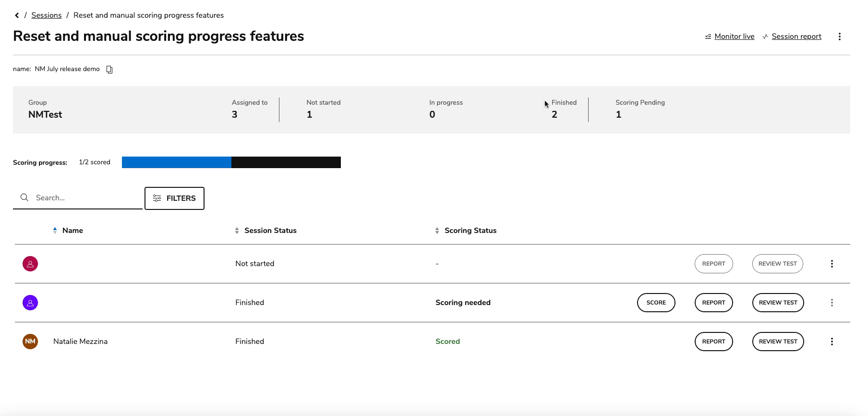Sort the table by Name column
Viewport: 868px width, 416px height.
coord(72,231)
